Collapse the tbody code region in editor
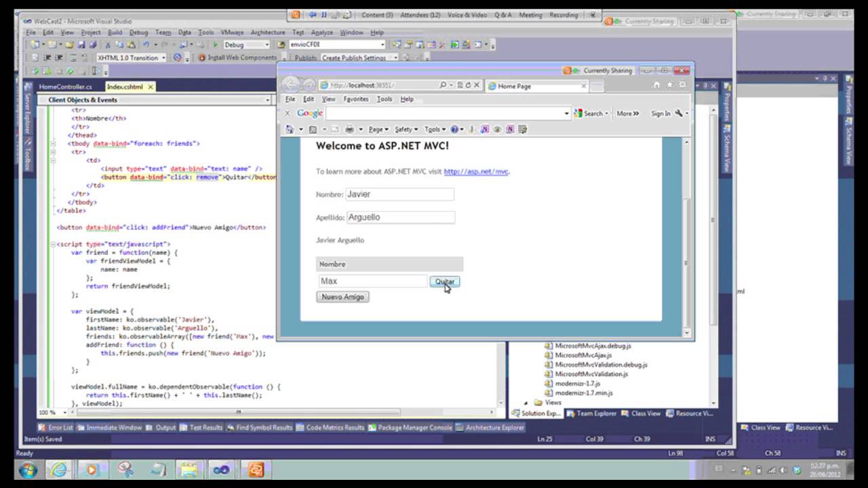This screenshot has height=488, width=868. click(53, 144)
